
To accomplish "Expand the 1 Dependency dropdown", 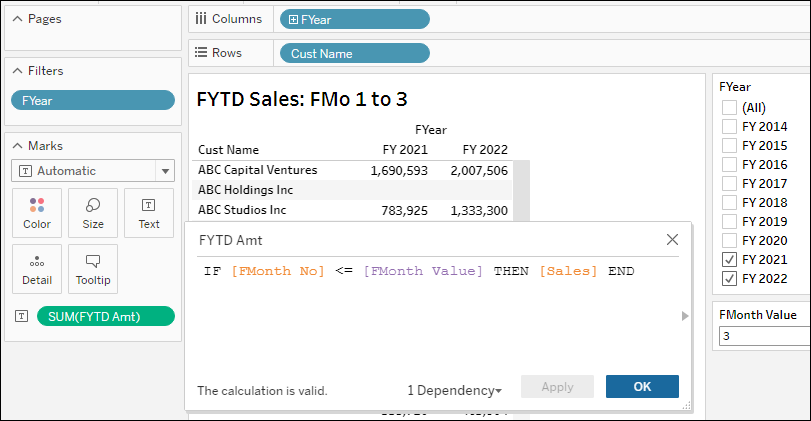I will (455, 390).
